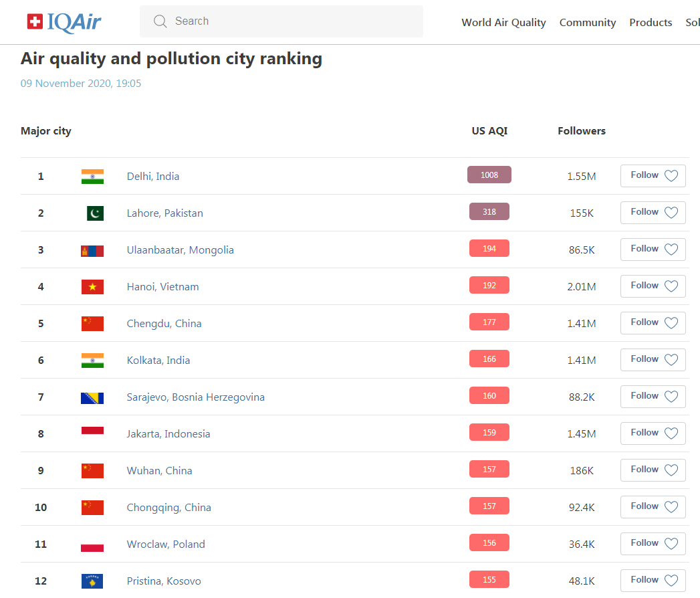Open the Chengdu, China link
The width and height of the screenshot is (700, 598).
164,323
